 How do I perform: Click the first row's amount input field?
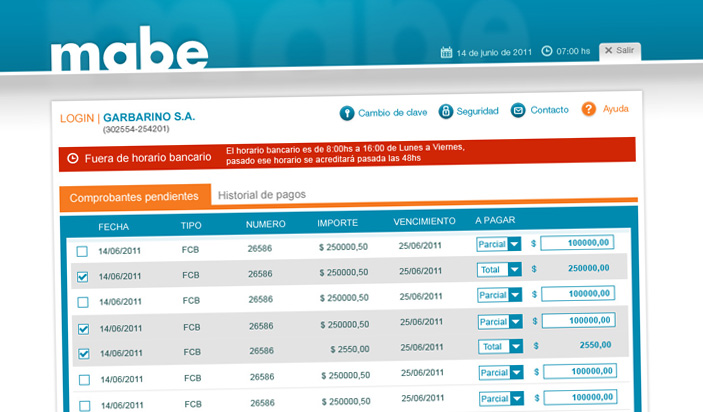[577, 243]
